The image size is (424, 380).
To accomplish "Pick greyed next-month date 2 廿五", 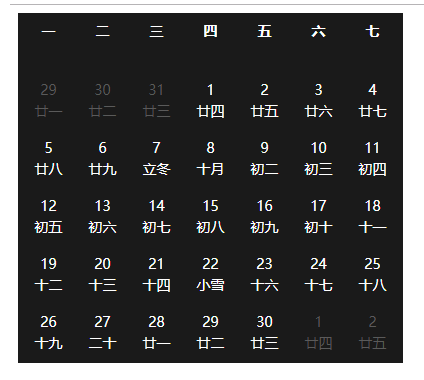I will pos(372,333).
